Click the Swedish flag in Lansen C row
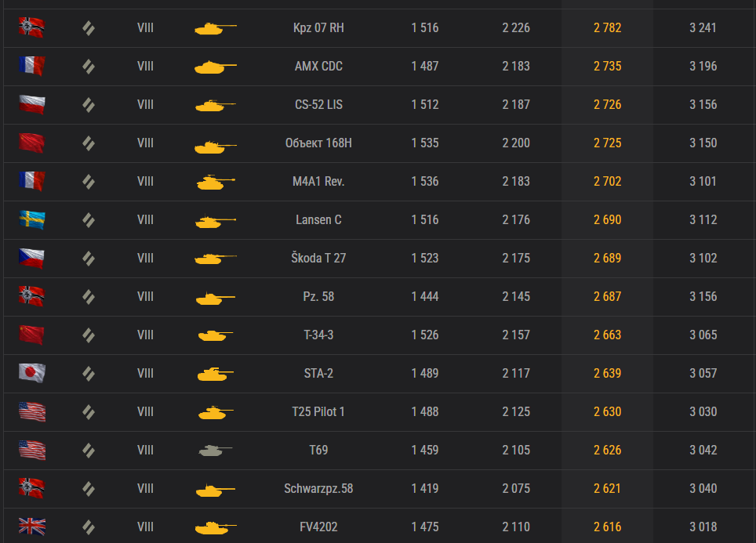This screenshot has width=756, height=543. [x=32, y=219]
